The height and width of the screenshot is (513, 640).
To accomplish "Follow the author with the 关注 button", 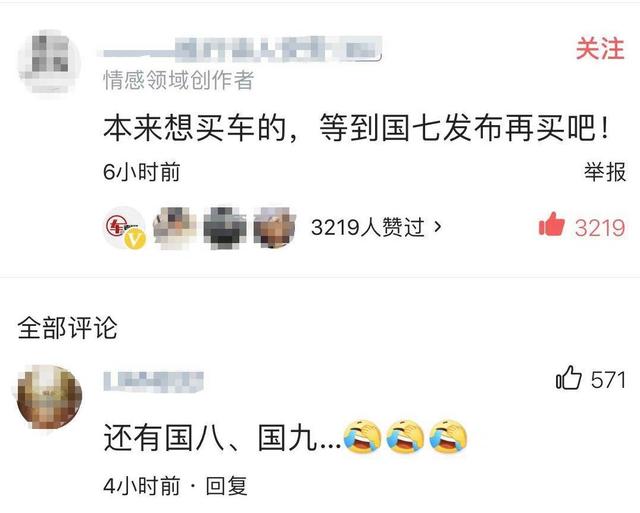I will click(600, 49).
